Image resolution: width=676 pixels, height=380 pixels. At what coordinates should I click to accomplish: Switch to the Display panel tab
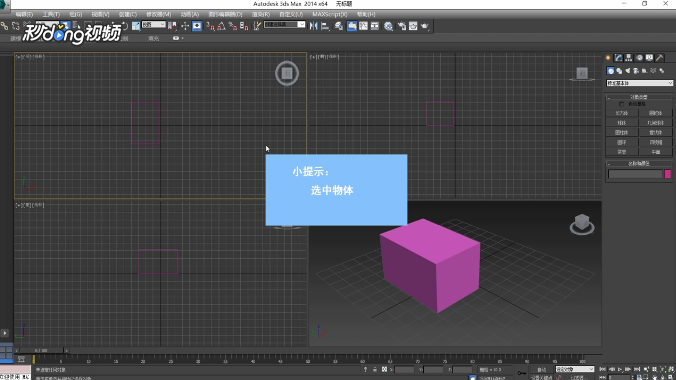click(649, 58)
